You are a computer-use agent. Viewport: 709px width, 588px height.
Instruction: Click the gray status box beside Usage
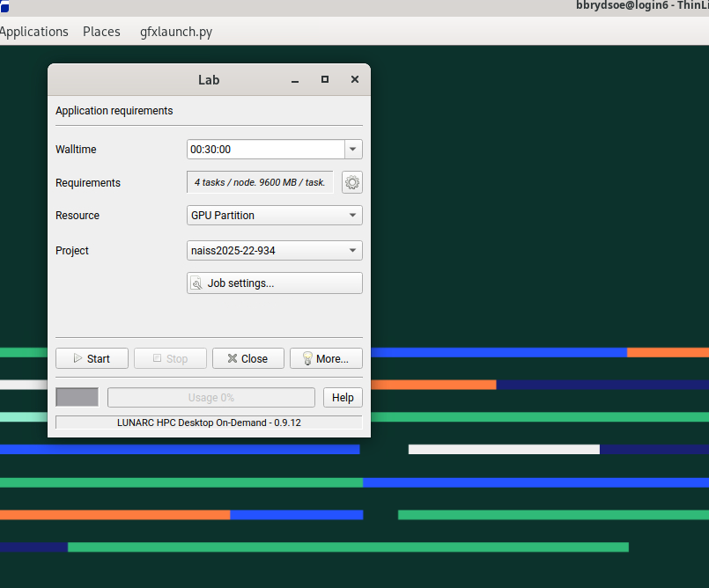(77, 398)
